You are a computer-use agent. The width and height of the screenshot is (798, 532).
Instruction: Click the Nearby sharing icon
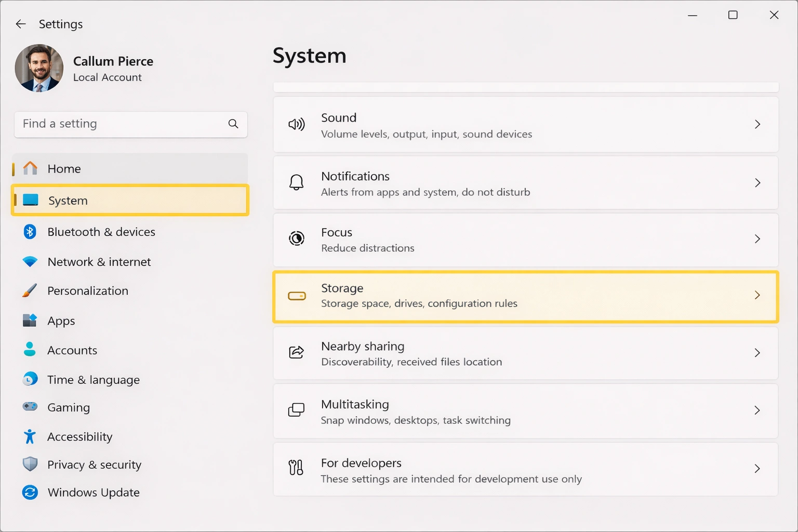coord(296,352)
